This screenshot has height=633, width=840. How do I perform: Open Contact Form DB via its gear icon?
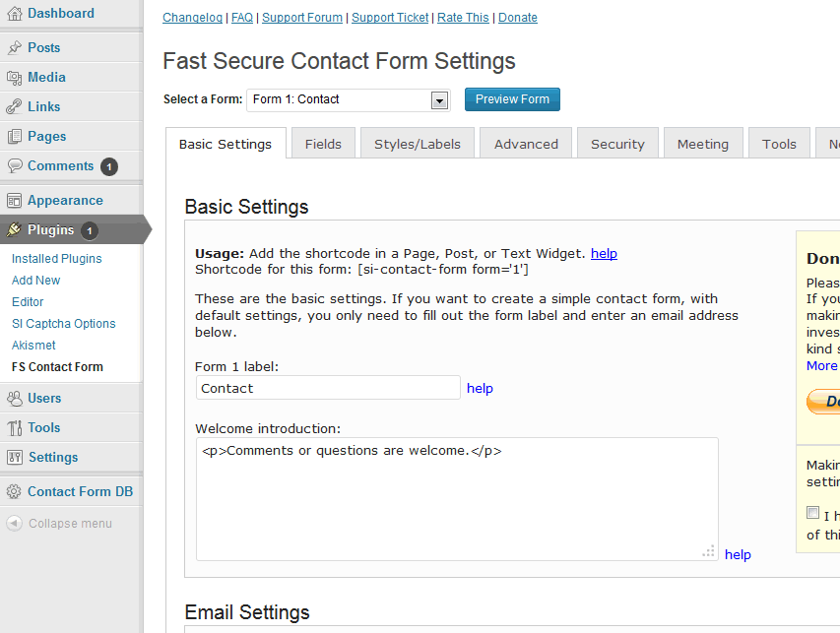[x=16, y=490]
